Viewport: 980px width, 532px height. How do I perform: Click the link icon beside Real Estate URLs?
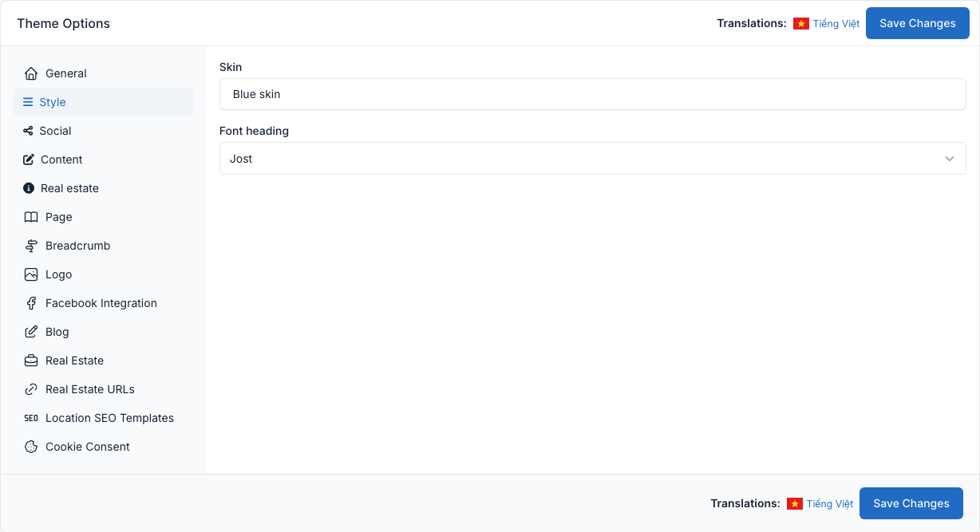click(x=31, y=389)
